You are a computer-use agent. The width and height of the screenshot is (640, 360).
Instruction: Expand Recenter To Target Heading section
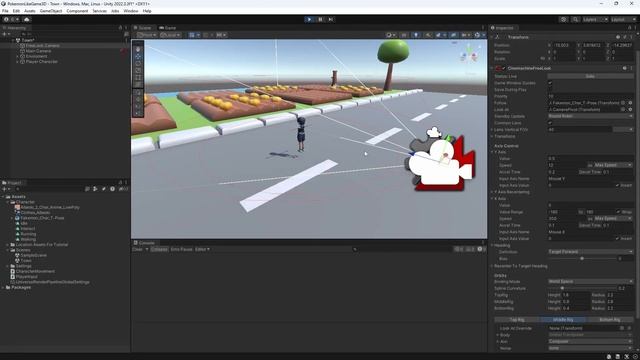(x=492, y=266)
